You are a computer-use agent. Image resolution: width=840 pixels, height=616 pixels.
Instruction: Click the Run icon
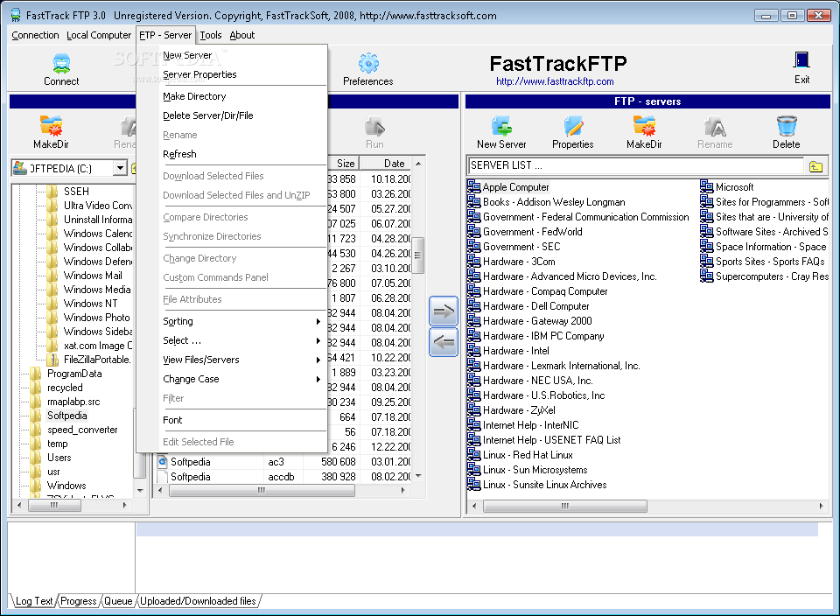point(375,127)
